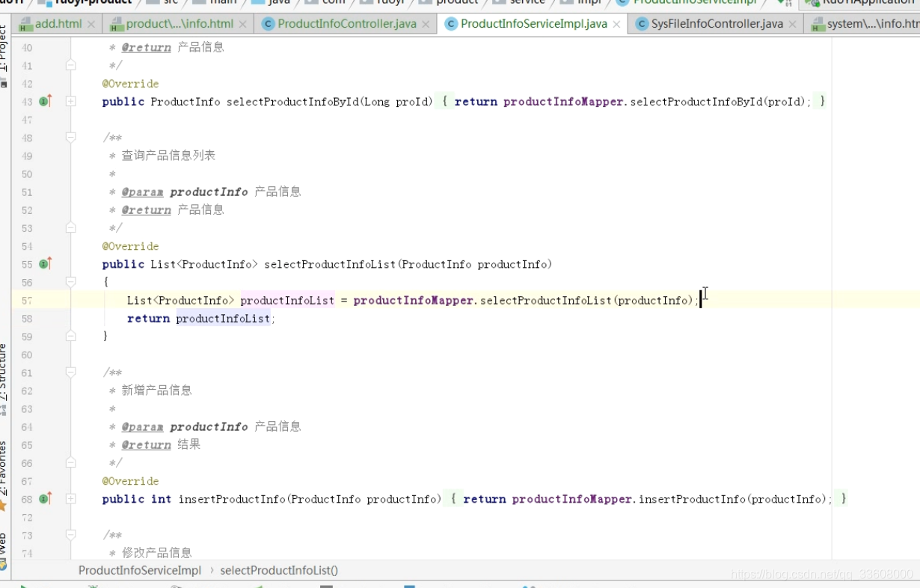
Task: Click the implements gutter icon on line 43
Action: (45, 101)
